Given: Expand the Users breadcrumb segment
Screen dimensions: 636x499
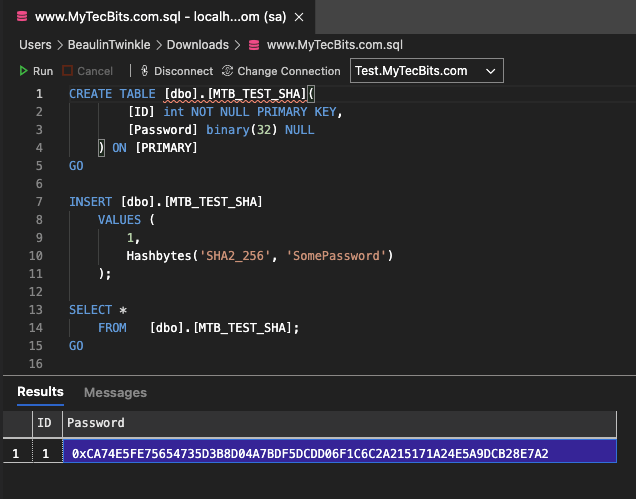Looking at the screenshot, I should [35, 45].
